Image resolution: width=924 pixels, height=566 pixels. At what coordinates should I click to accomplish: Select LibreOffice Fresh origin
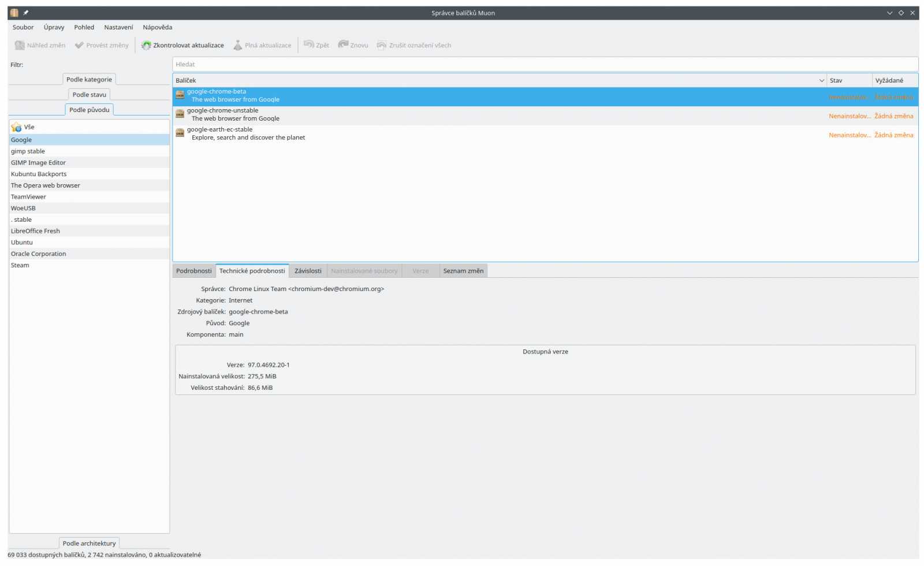90,231
